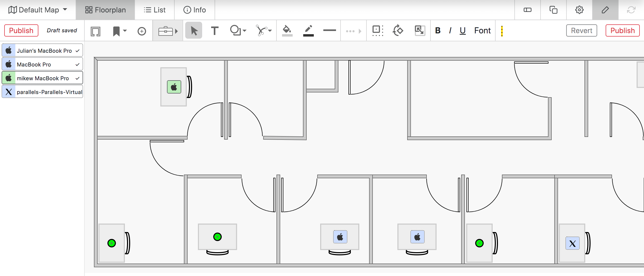Open the shape tool dropdown arrow

(x=244, y=31)
